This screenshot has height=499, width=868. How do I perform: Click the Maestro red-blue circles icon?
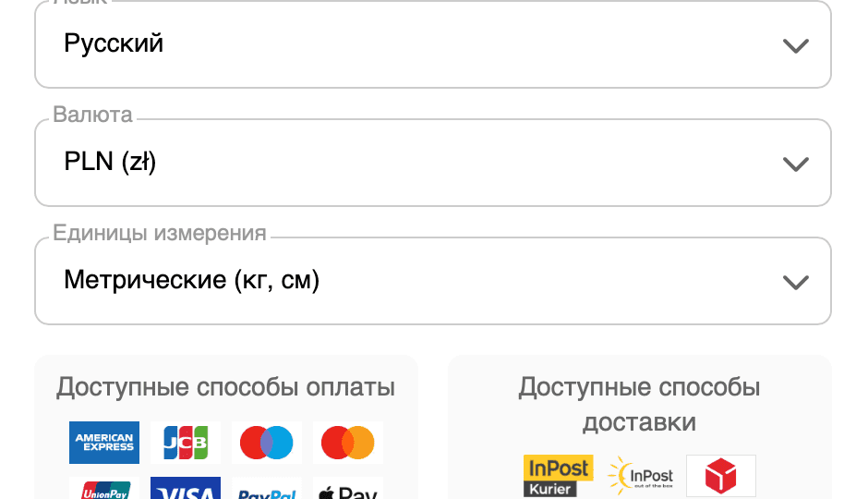coord(267,443)
